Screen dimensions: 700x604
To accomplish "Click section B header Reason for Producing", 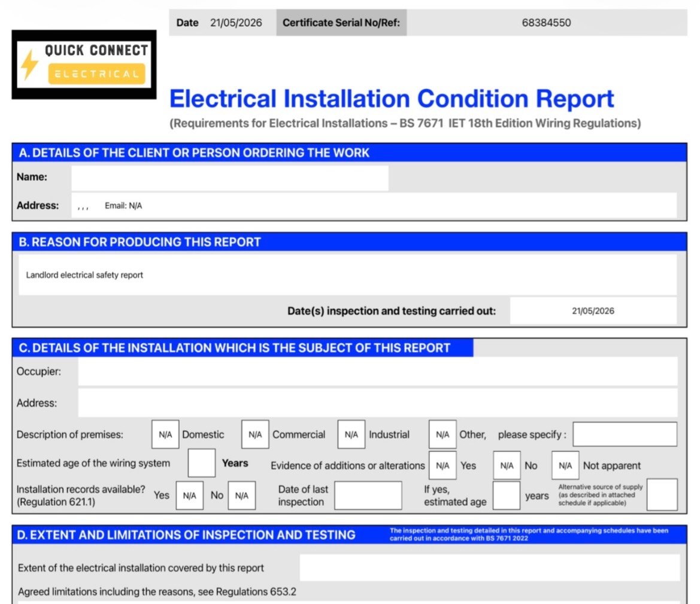I will click(x=349, y=242).
